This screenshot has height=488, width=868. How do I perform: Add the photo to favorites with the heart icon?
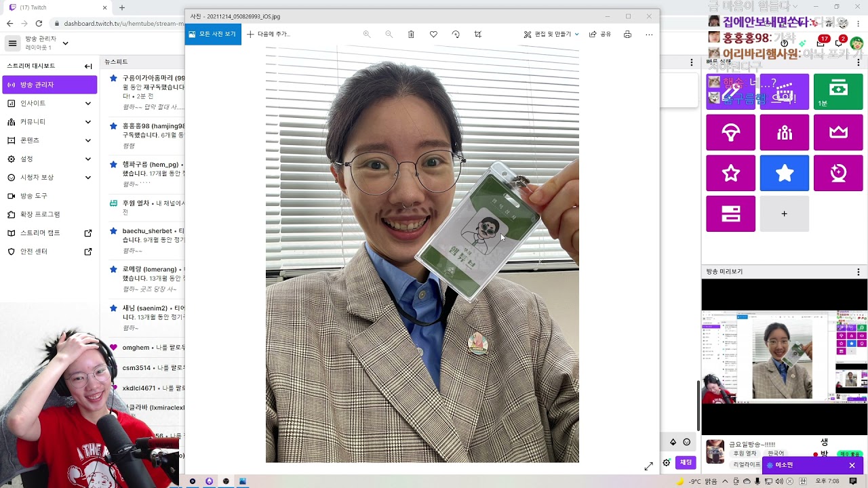pos(433,34)
